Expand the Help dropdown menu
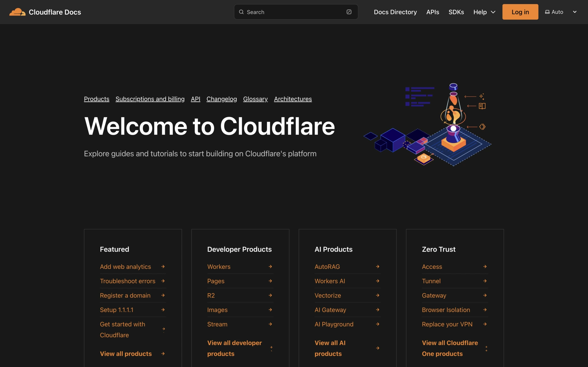The image size is (588, 367). 484,12
